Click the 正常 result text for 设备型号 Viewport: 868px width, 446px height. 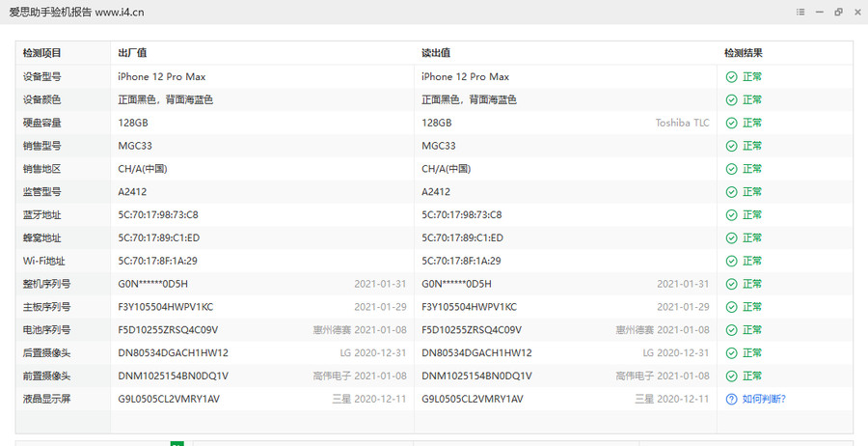tap(751, 77)
